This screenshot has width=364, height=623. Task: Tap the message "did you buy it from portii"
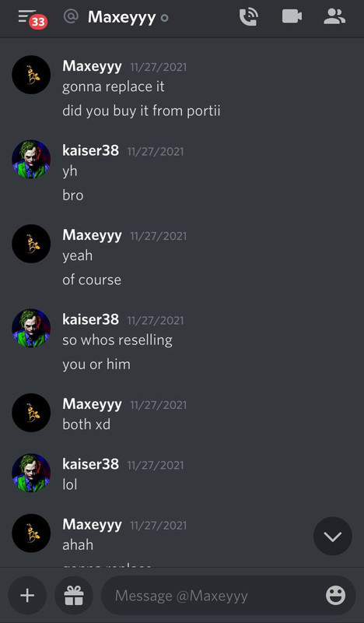coord(142,111)
